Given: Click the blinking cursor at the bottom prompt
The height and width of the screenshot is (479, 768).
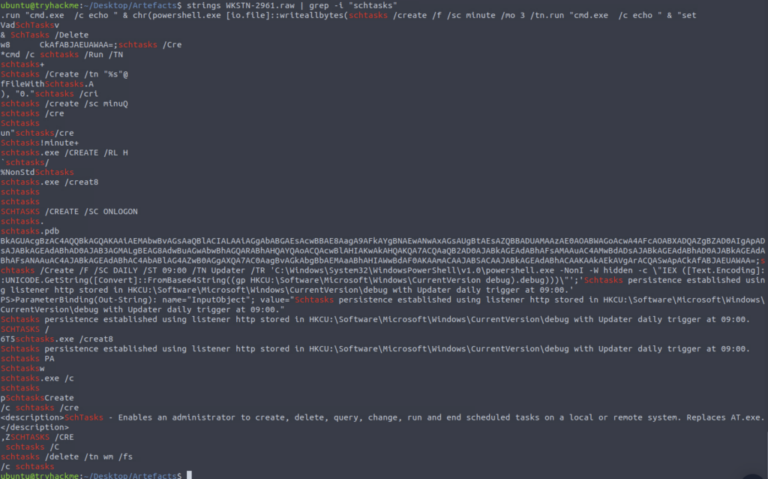Looking at the screenshot, I should (x=189, y=475).
